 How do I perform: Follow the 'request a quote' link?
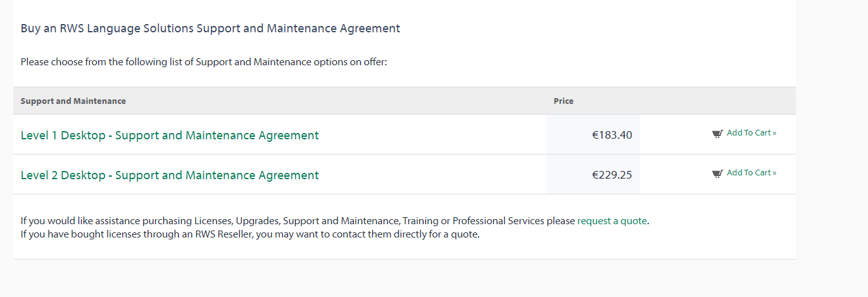612,221
